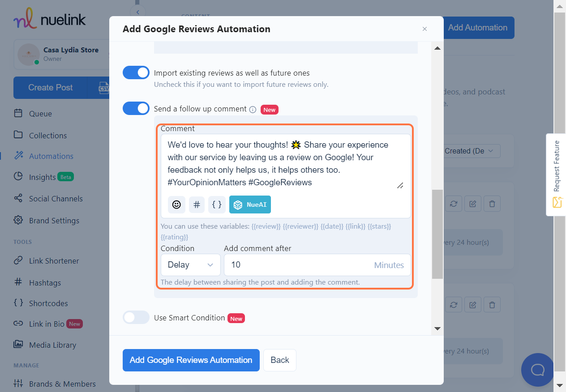Screen dimensions: 566x392
Task: Open the chat support bubble
Action: [x=537, y=370]
